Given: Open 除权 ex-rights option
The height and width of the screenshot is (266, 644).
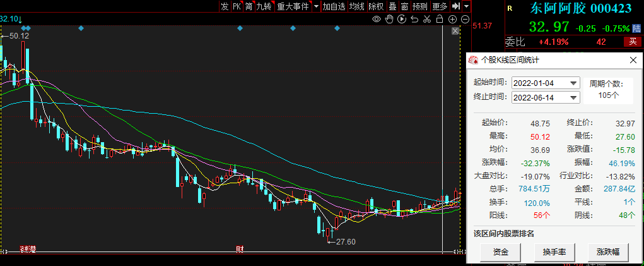Looking at the screenshot, I should [x=376, y=6].
